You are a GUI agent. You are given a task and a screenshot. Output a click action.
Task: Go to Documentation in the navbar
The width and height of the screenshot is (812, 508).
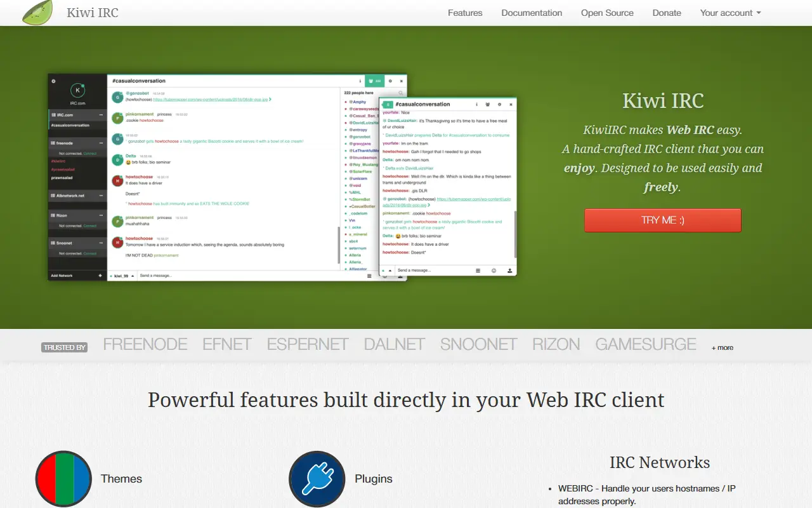point(532,13)
